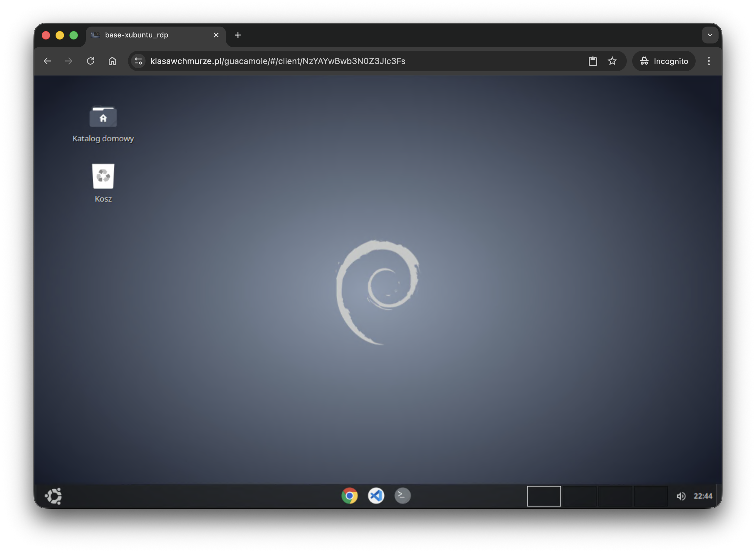Launch the terminal emulator from the taskbar
This screenshot has height=553, width=756.
402,496
